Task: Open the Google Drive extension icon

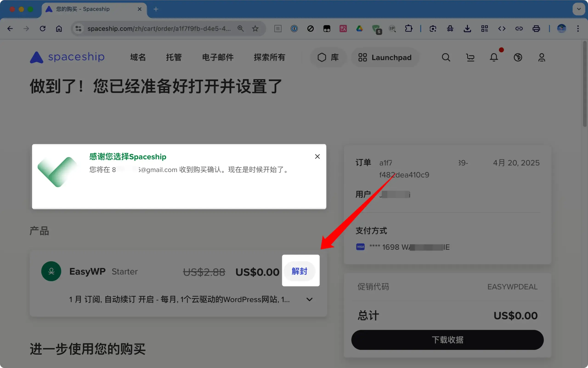Action: 359,29
